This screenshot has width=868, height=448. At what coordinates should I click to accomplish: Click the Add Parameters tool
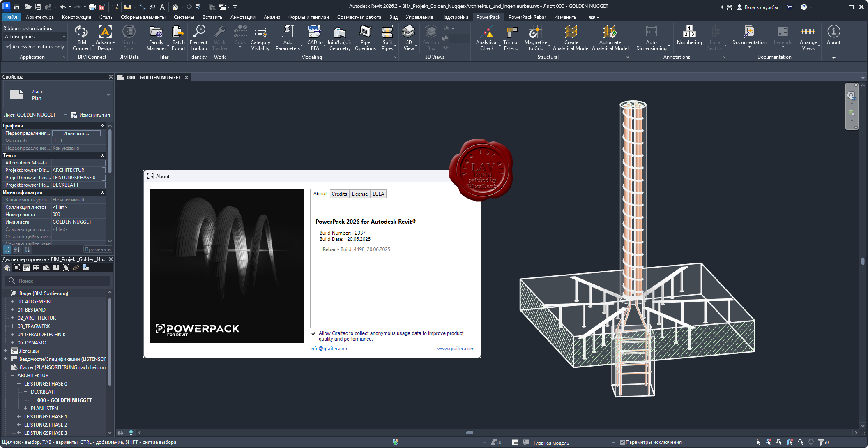point(288,38)
